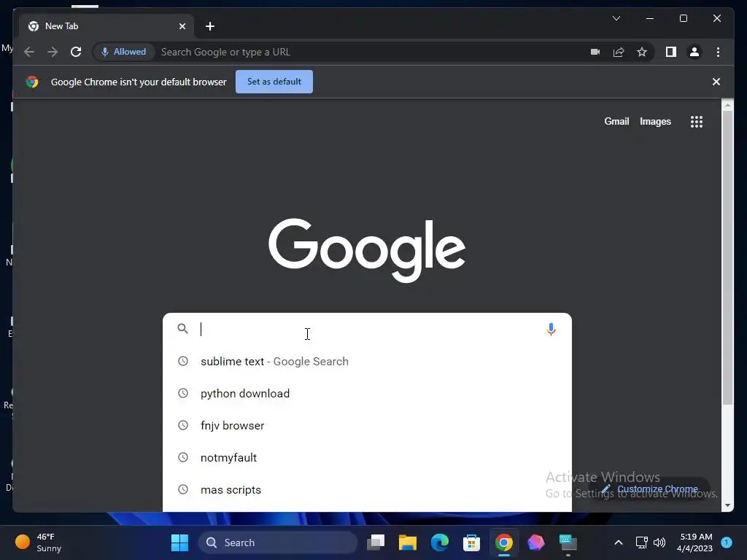
Task: Show hidden system tray icons
Action: click(619, 542)
